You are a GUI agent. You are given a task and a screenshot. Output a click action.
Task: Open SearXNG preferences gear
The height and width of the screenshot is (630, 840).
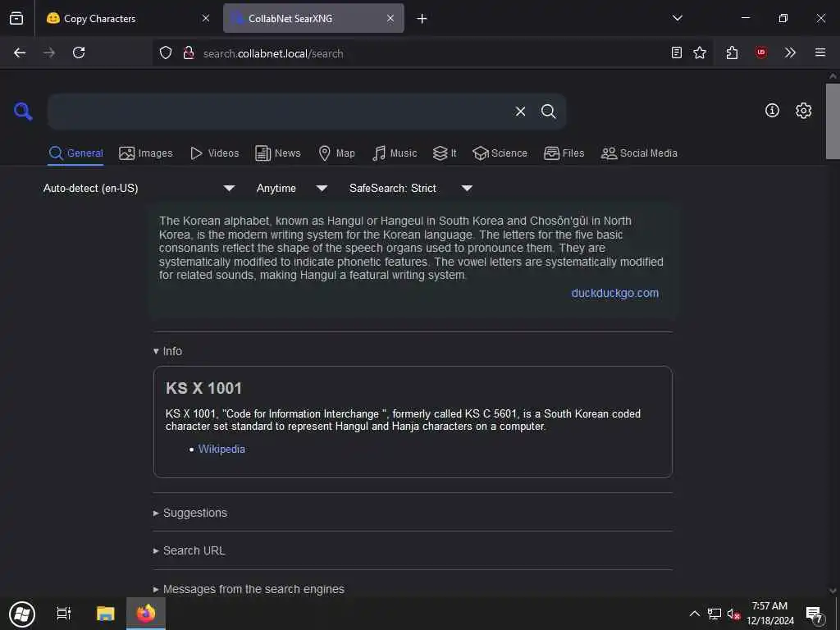coord(804,111)
